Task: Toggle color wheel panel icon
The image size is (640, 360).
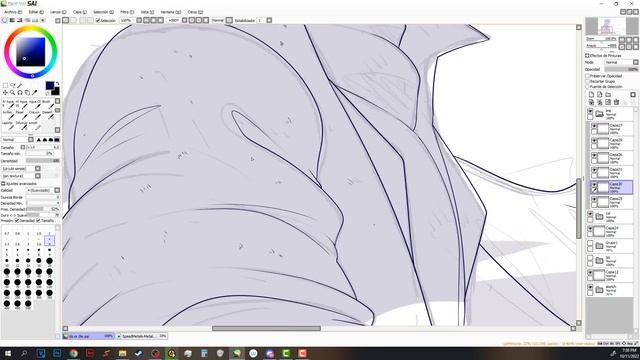Action: 5,20
